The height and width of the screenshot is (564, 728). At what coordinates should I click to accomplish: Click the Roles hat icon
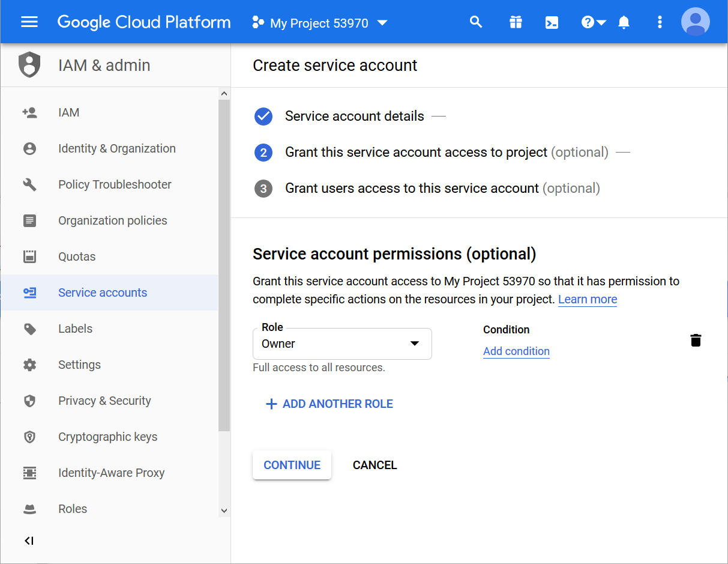pyautogui.click(x=29, y=509)
